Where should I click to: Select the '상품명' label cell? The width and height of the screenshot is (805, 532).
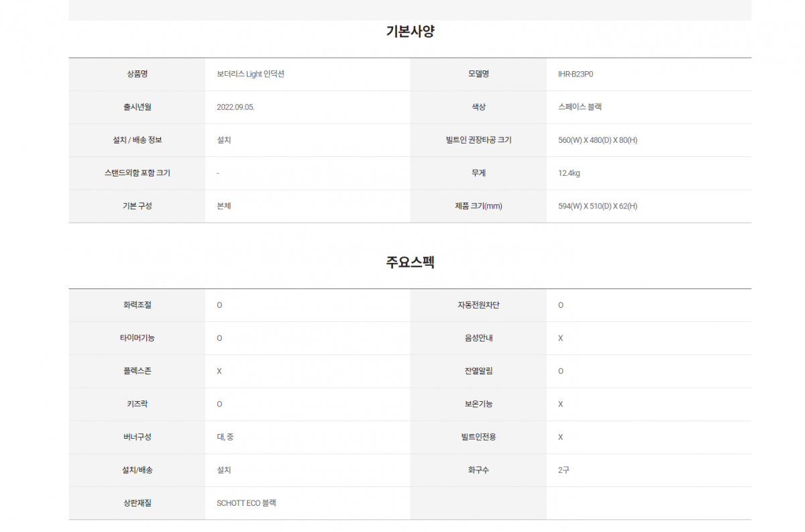137,74
